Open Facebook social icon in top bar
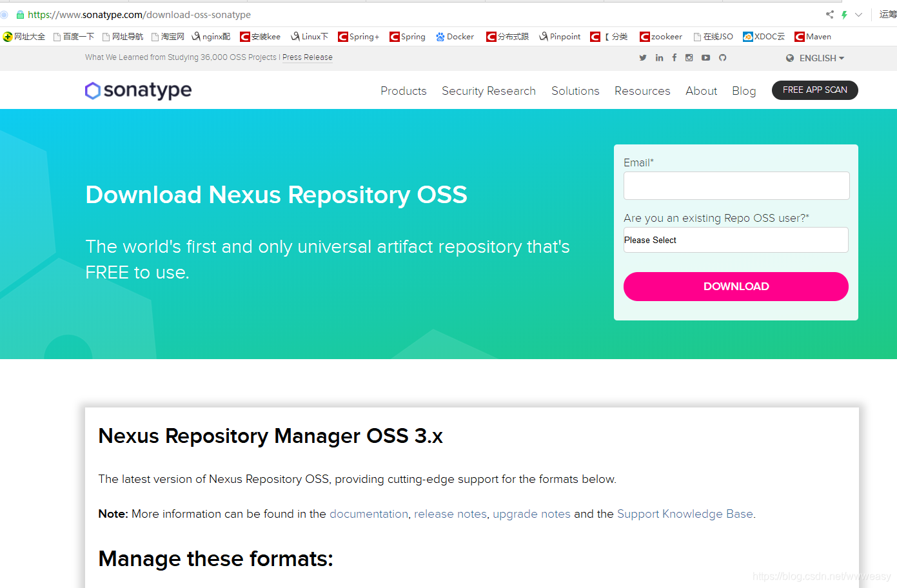Screen dimensions: 897x588 pos(675,58)
